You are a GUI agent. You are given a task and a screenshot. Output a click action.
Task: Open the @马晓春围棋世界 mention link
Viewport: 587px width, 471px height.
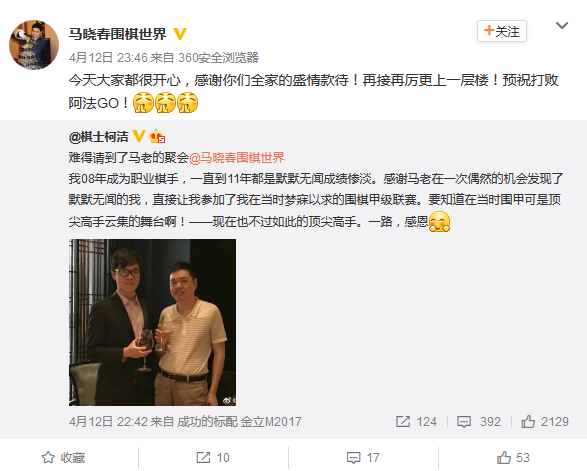237,158
